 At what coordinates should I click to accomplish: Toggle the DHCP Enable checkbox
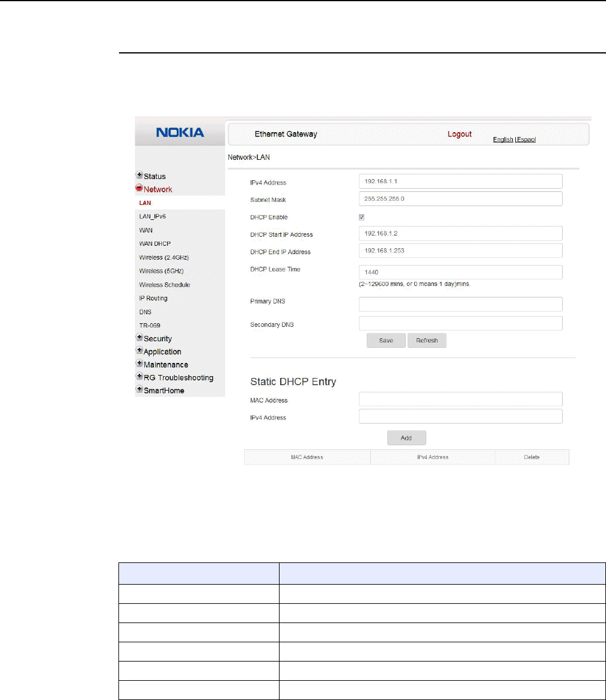coord(362,218)
